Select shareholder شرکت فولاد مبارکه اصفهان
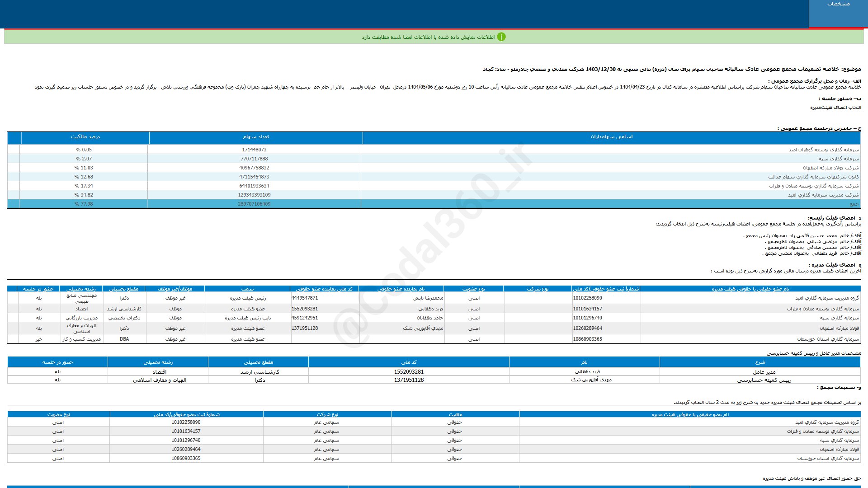868x488 pixels. [831, 168]
